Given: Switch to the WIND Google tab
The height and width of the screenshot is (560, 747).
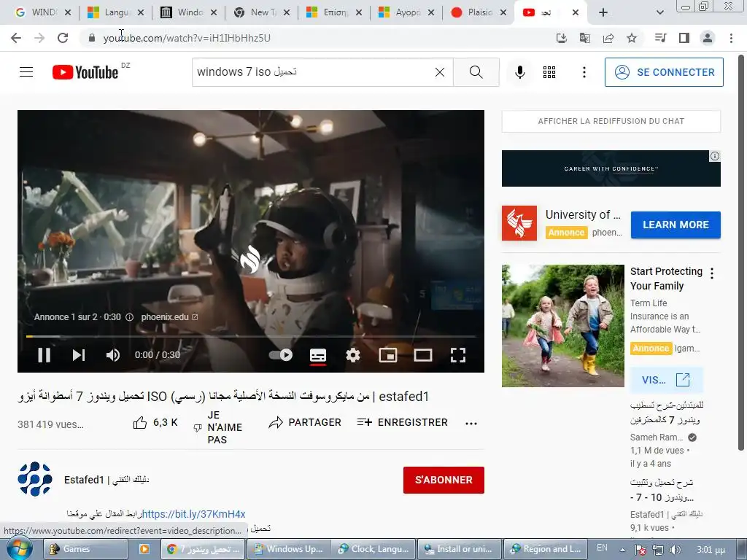Looking at the screenshot, I should (x=42, y=12).
